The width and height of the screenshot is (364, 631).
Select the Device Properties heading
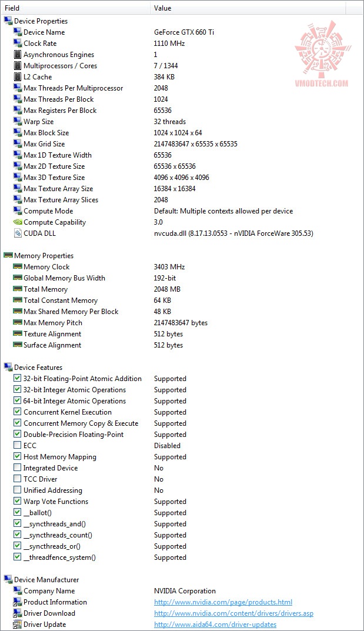click(x=41, y=21)
